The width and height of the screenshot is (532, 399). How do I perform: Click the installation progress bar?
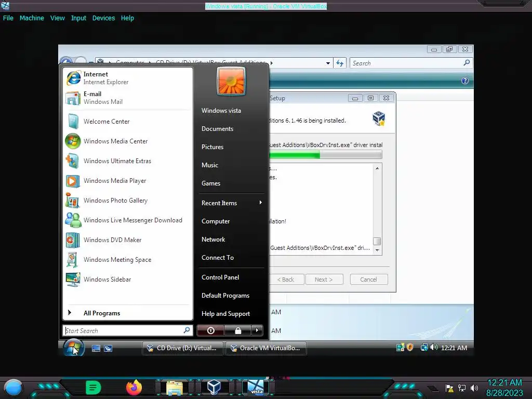click(x=325, y=155)
